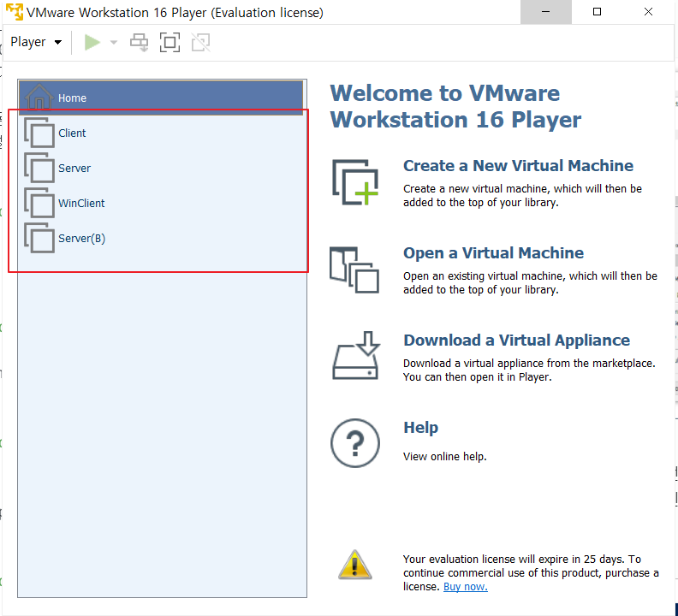
Task: Click the WinClient VM icon
Action: pos(39,203)
